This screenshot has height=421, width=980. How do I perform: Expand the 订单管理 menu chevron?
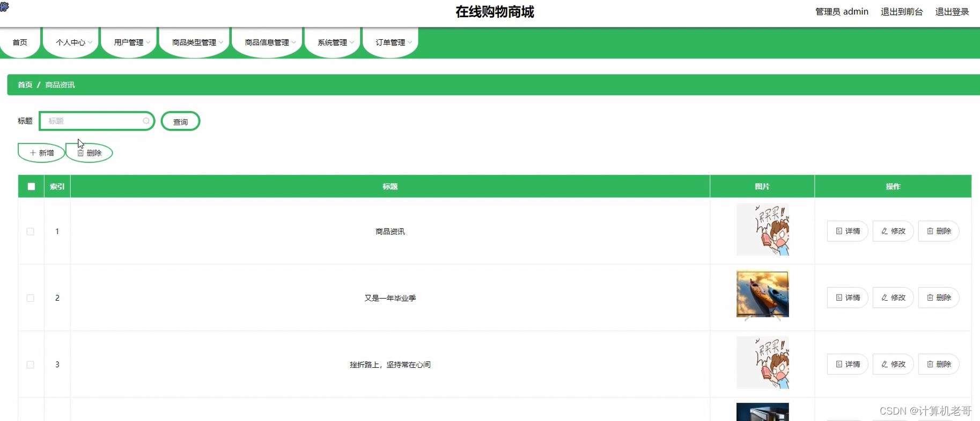(x=410, y=42)
